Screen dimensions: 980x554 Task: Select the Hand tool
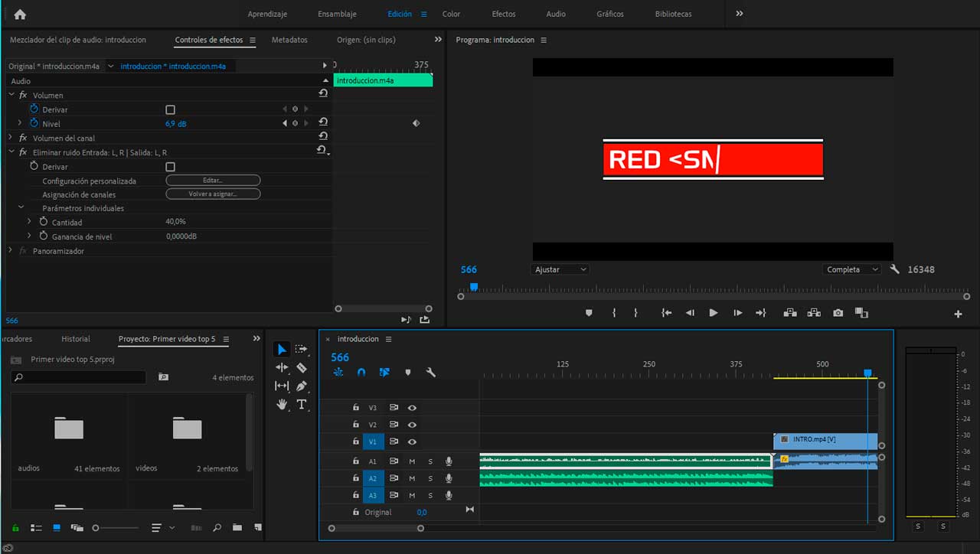(x=282, y=405)
